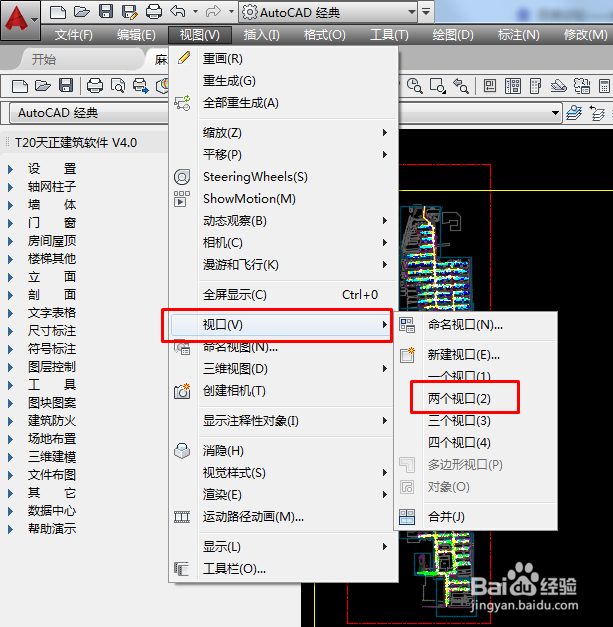613x627 pixels.
Task: Click Open file in the quick access toolbar
Action: (82, 12)
